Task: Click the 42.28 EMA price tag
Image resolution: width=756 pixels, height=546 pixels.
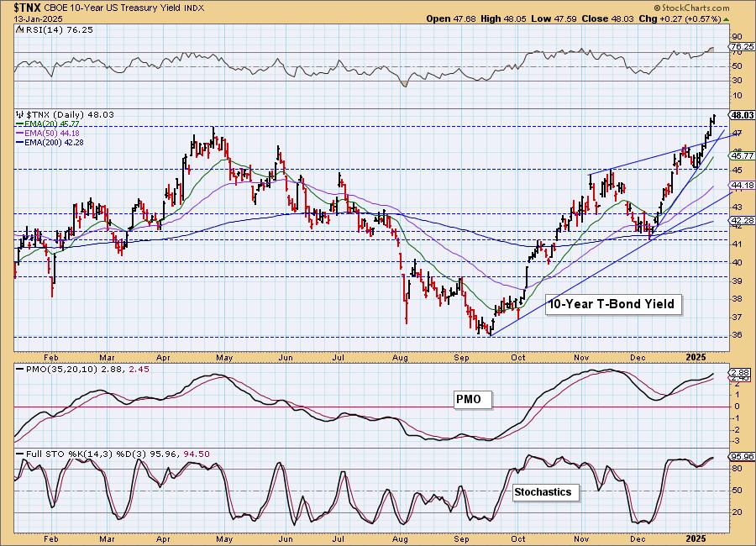Action: (x=742, y=221)
